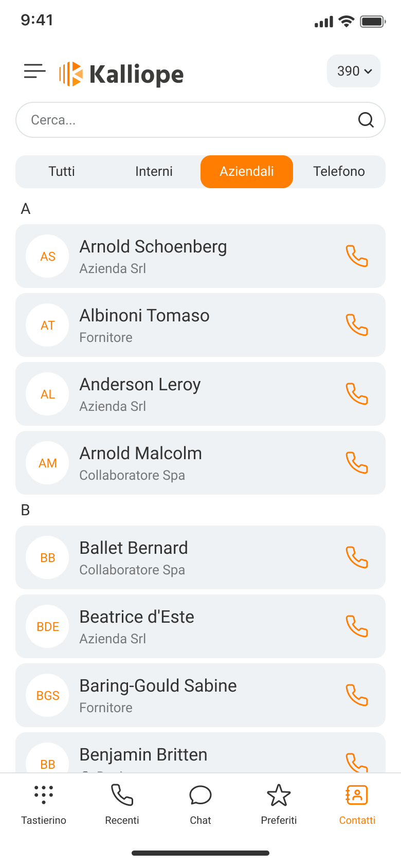This screenshot has width=401, height=868.
Task: Tap the AS avatar for Arnold Schoenberg
Action: click(47, 256)
